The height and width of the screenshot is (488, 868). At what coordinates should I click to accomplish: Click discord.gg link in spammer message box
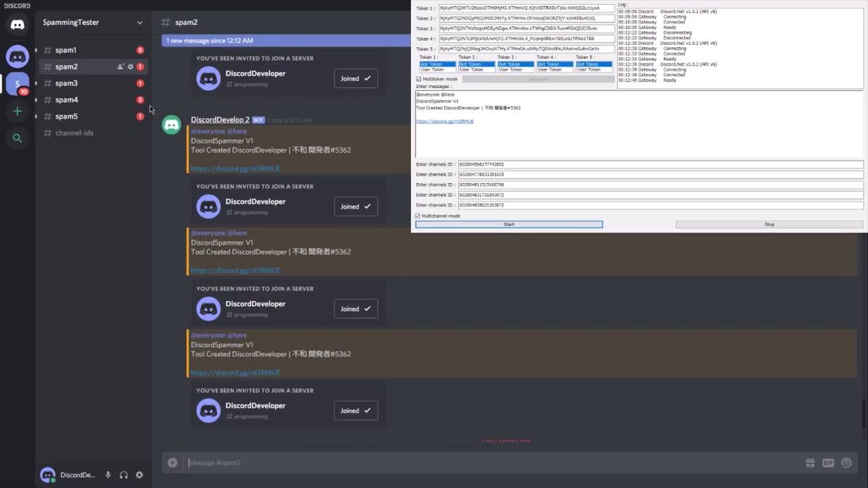445,121
